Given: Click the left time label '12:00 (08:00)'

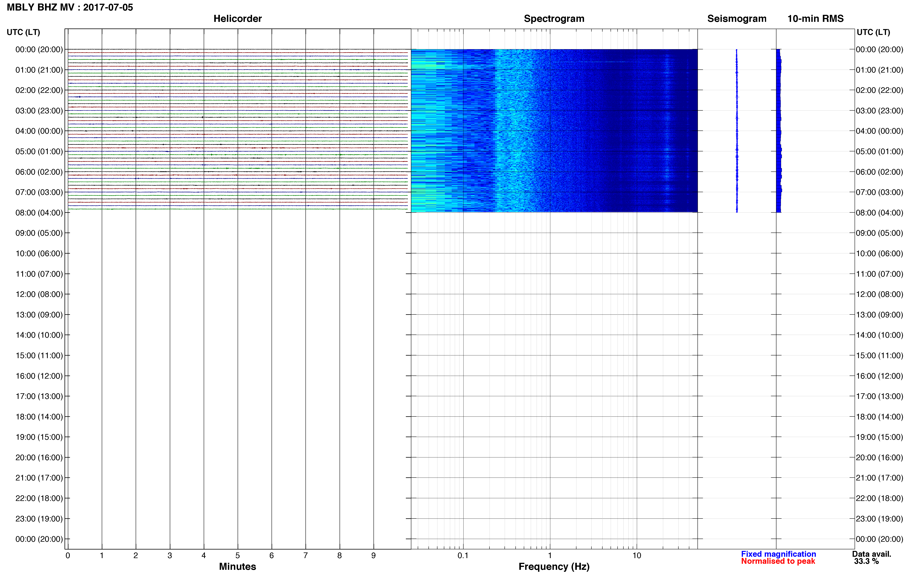Looking at the screenshot, I should point(39,294).
